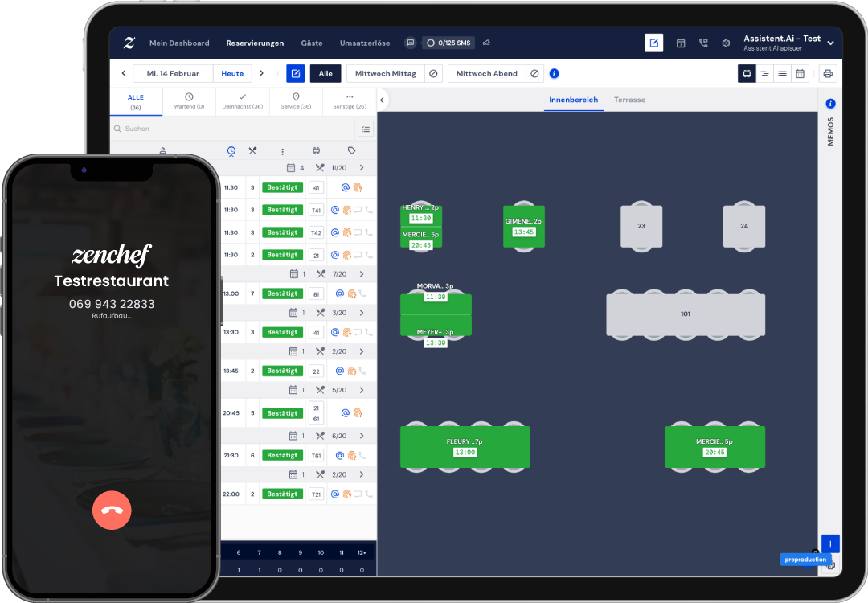The width and height of the screenshot is (868, 603).
Task: Disable the Mittwoch Mittag shift
Action: [x=433, y=74]
